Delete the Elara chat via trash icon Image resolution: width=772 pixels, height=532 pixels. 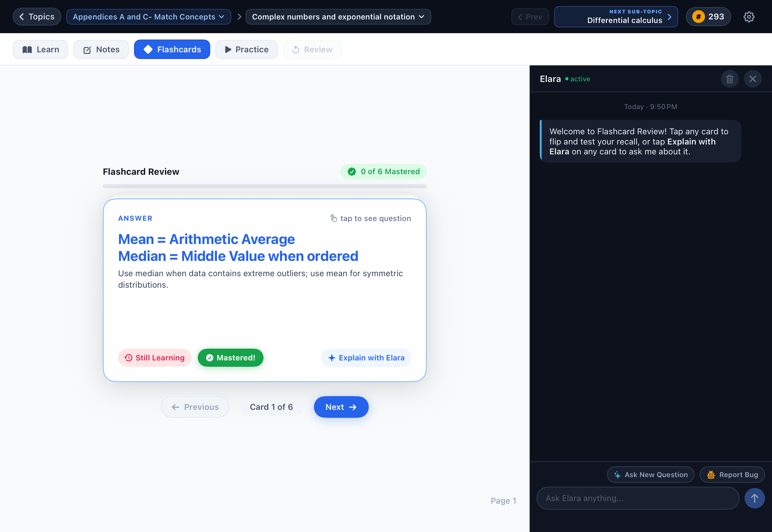point(730,79)
